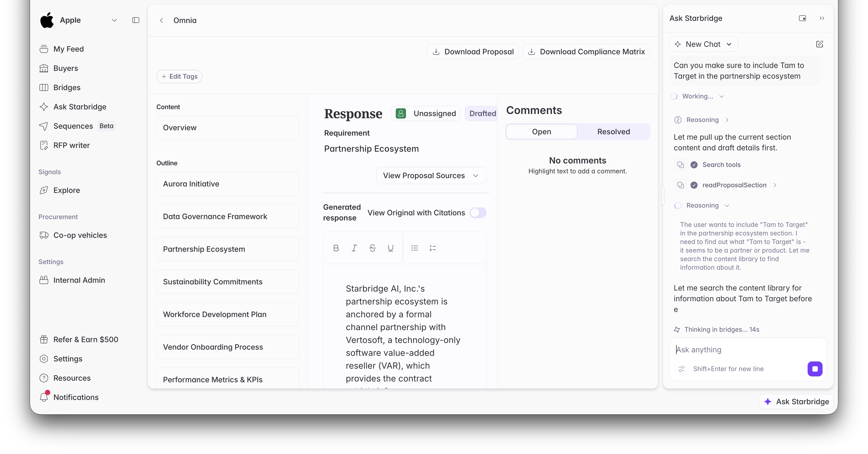Open the Unassigned assignee selector
Image resolution: width=868 pixels, height=454 pixels.
(425, 113)
